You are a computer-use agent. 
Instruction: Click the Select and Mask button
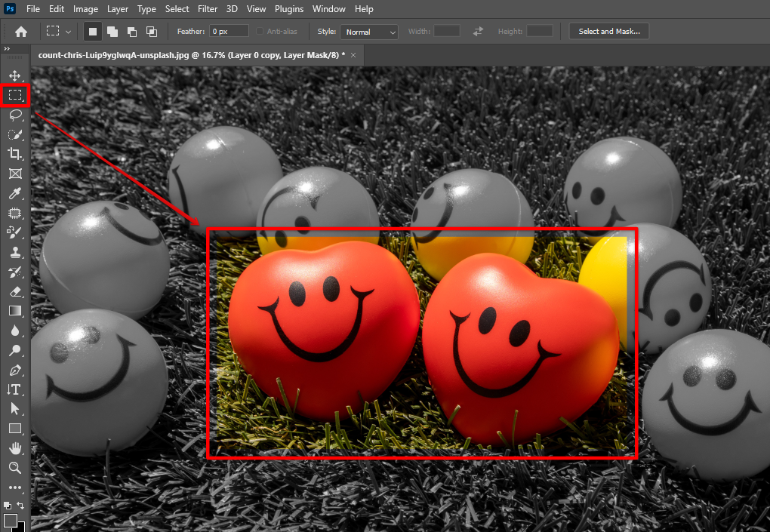tap(608, 32)
